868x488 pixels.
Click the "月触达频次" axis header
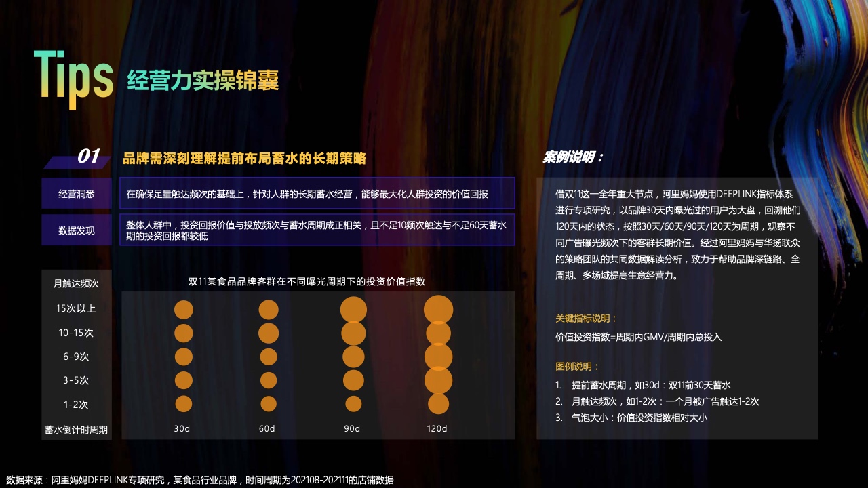[x=76, y=283]
